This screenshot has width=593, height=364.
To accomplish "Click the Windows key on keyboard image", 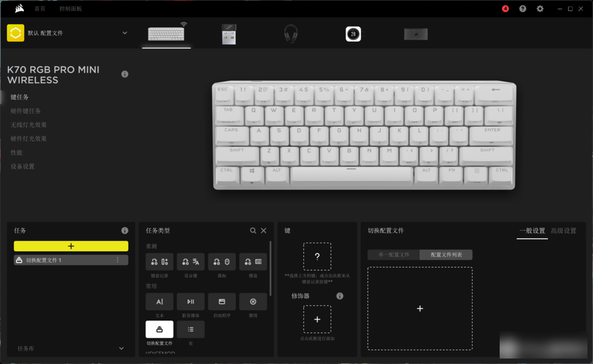I will click(252, 175).
